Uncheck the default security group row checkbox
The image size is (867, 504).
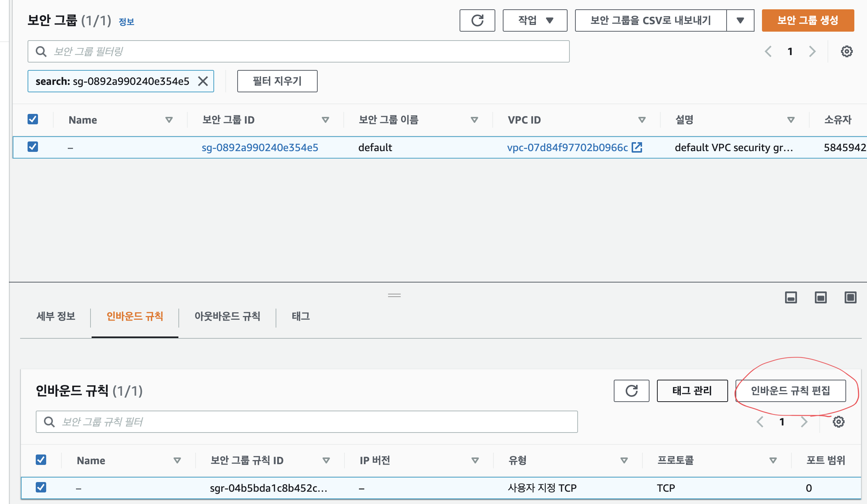pyautogui.click(x=33, y=147)
